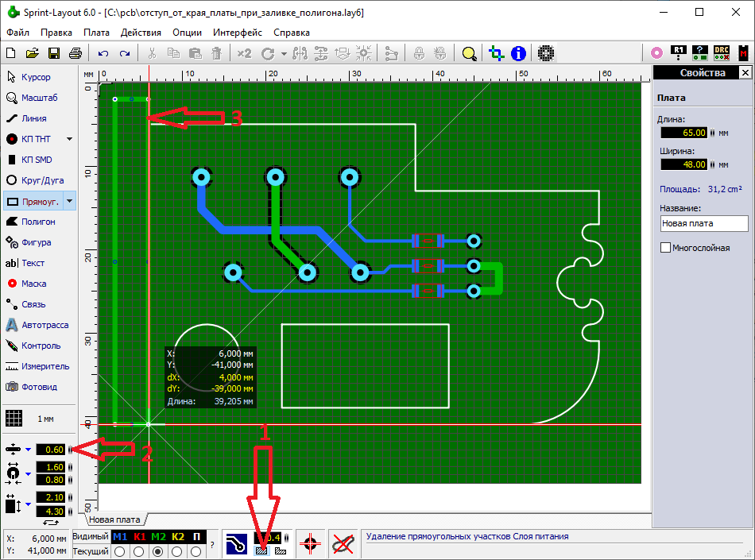Screen dimensions: 755x560
Task: Click the magnifier search icon in toolbar
Action: coord(470,53)
